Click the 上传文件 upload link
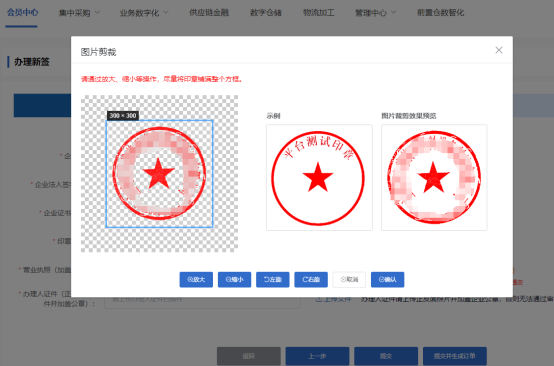554x366 pixels. 334,299
